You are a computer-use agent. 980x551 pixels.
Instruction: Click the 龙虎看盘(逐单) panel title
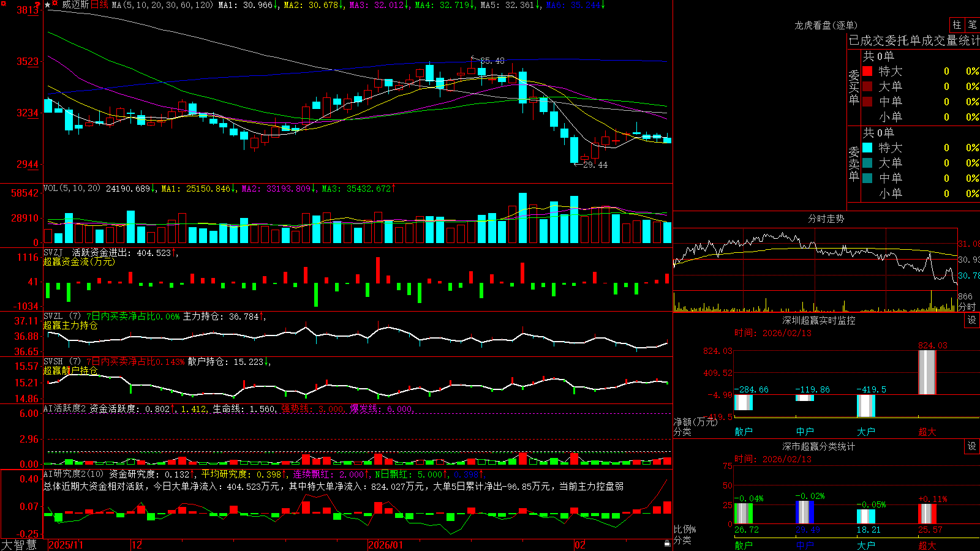pos(826,25)
